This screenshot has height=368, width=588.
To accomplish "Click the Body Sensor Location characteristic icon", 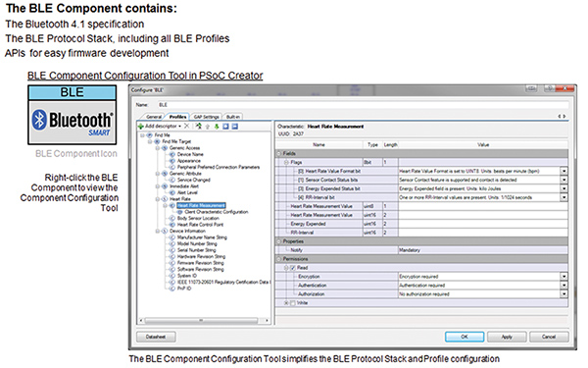I will point(172,218).
